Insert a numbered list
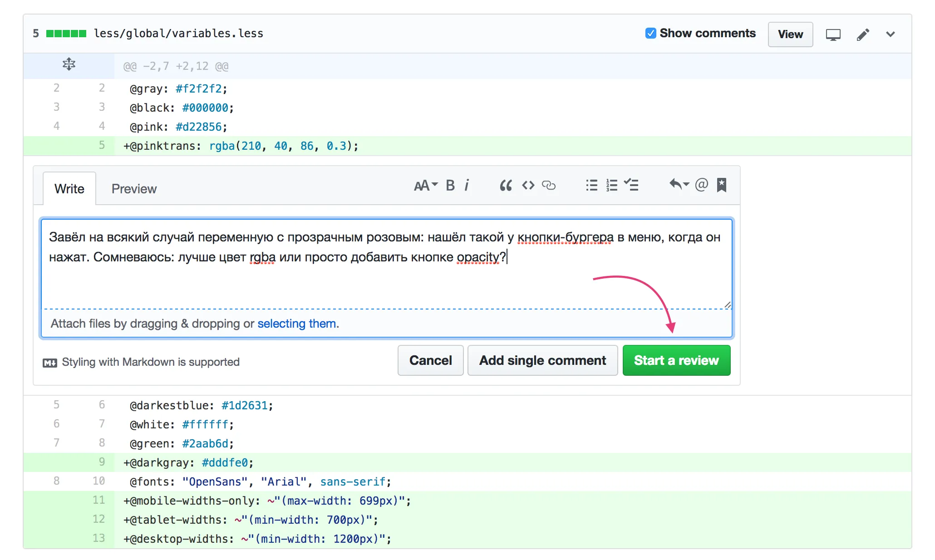The height and width of the screenshot is (560, 935). [x=611, y=185]
